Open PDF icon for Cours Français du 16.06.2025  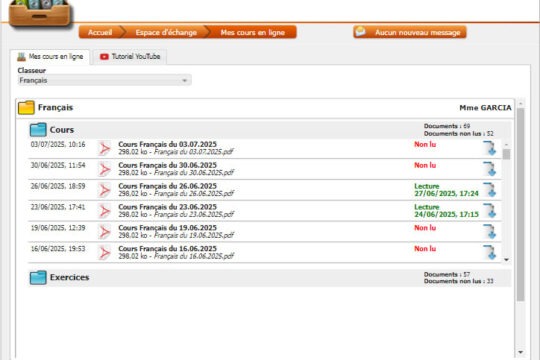105,253
